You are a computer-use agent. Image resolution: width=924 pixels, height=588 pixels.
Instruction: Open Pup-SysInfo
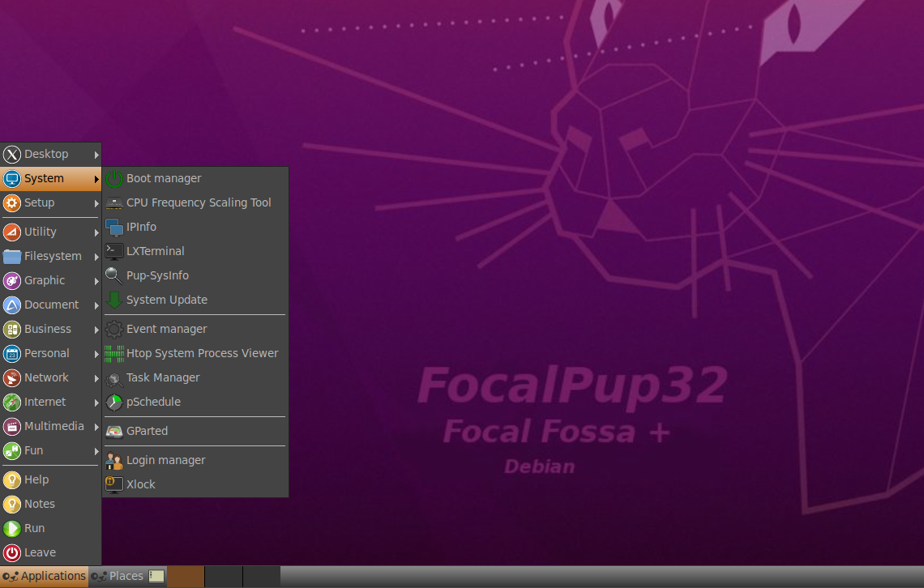tap(195, 275)
